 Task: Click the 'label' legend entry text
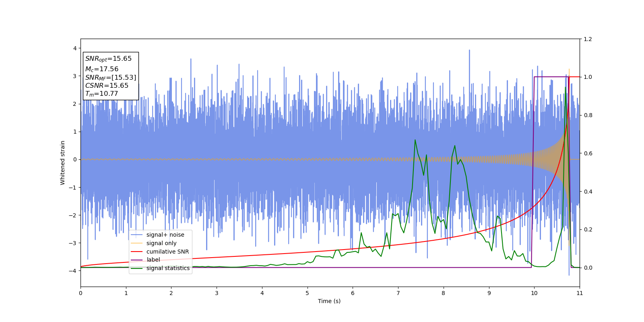pyautogui.click(x=153, y=260)
